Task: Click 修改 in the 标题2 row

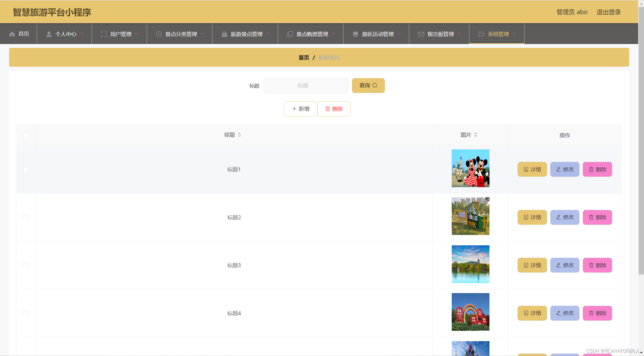Action: coord(564,217)
